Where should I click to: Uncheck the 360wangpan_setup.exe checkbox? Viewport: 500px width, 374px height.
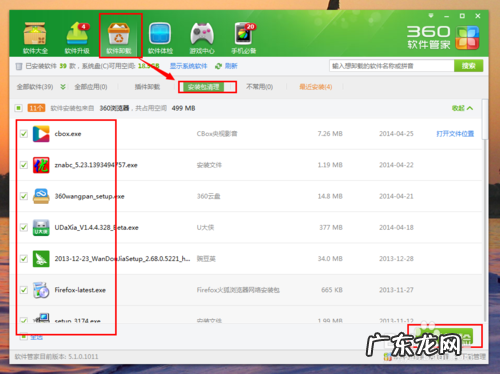pyautogui.click(x=24, y=196)
